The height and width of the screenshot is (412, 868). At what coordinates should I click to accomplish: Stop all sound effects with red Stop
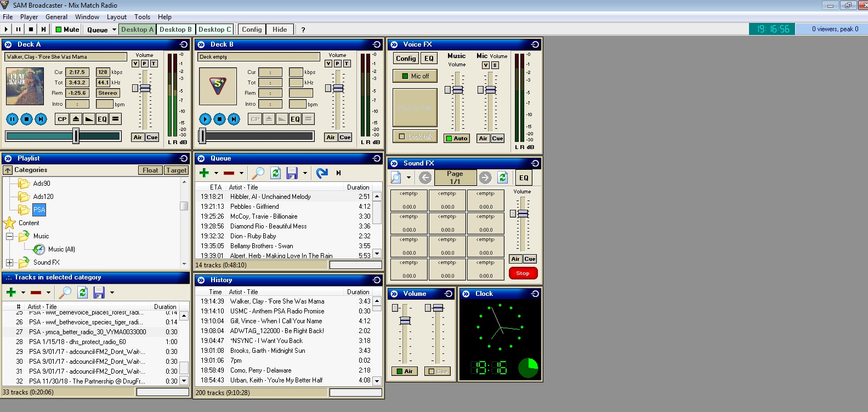tap(523, 273)
